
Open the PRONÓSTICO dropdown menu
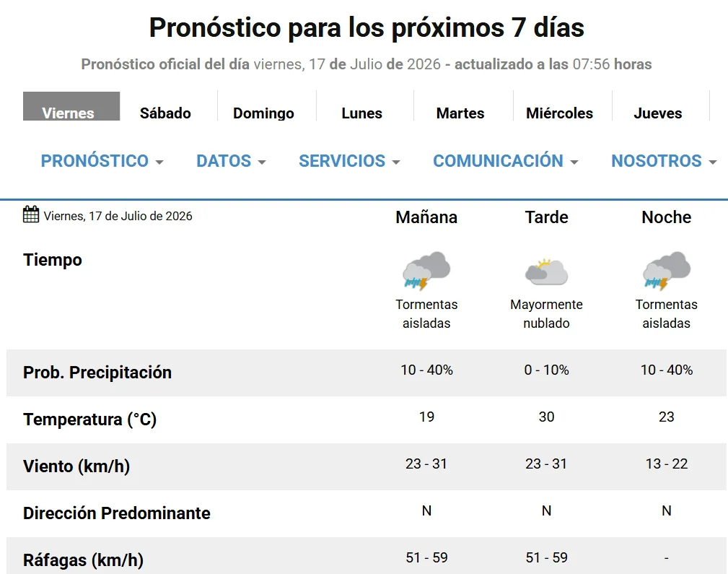click(x=102, y=161)
